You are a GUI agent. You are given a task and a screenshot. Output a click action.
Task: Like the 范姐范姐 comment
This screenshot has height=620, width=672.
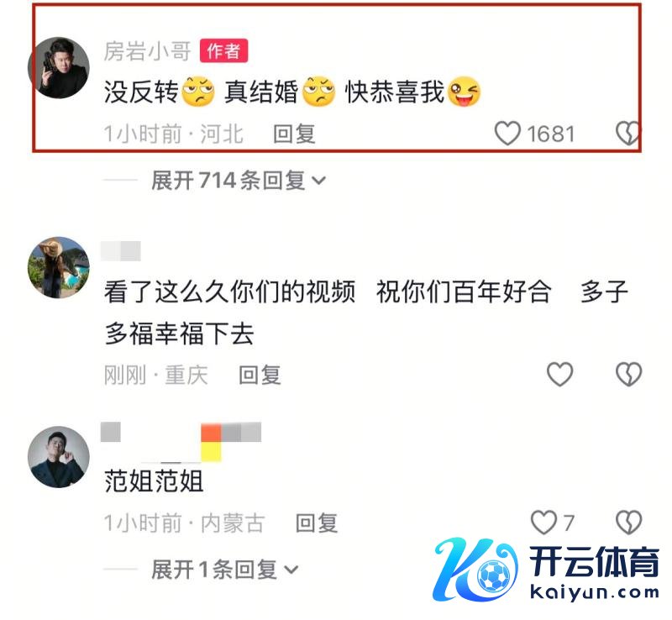point(543,522)
